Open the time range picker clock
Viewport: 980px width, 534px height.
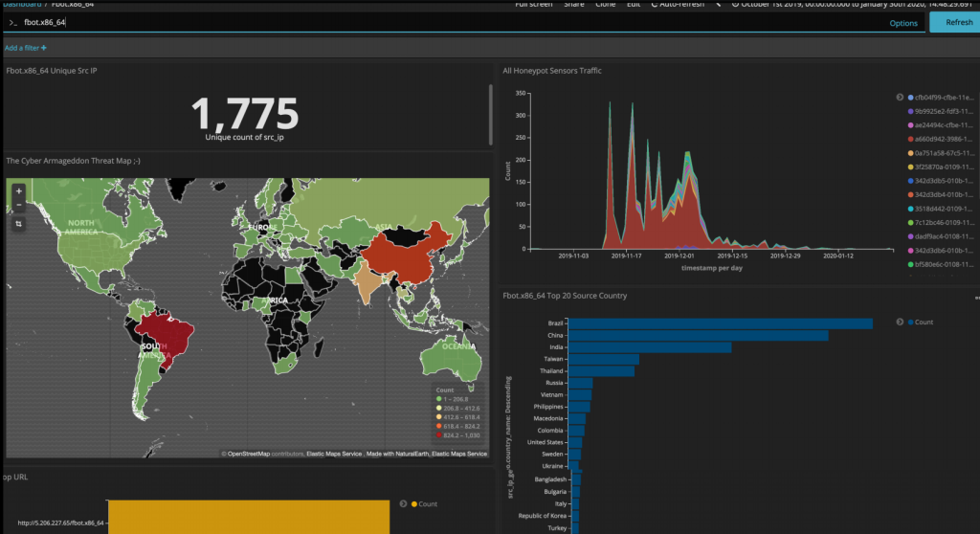[x=735, y=4]
